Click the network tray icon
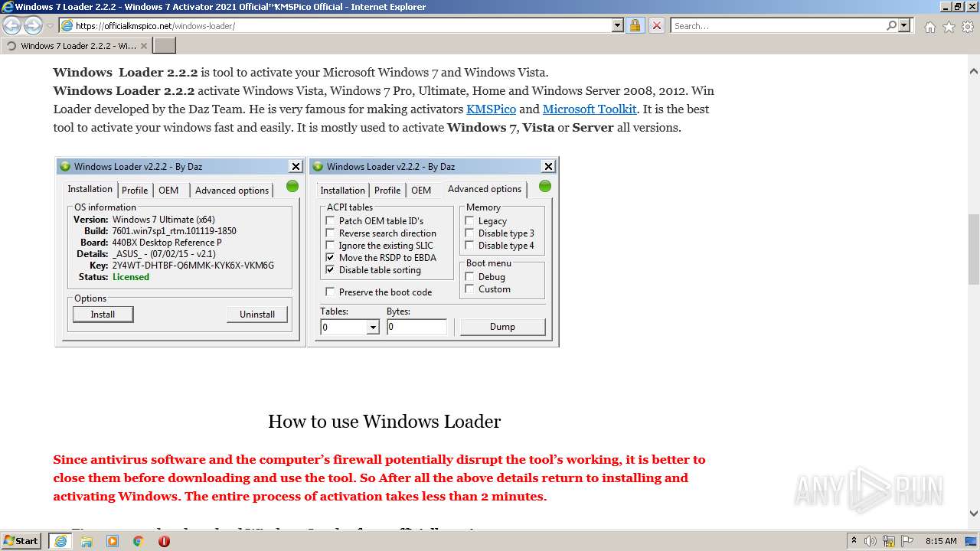 pos(889,541)
